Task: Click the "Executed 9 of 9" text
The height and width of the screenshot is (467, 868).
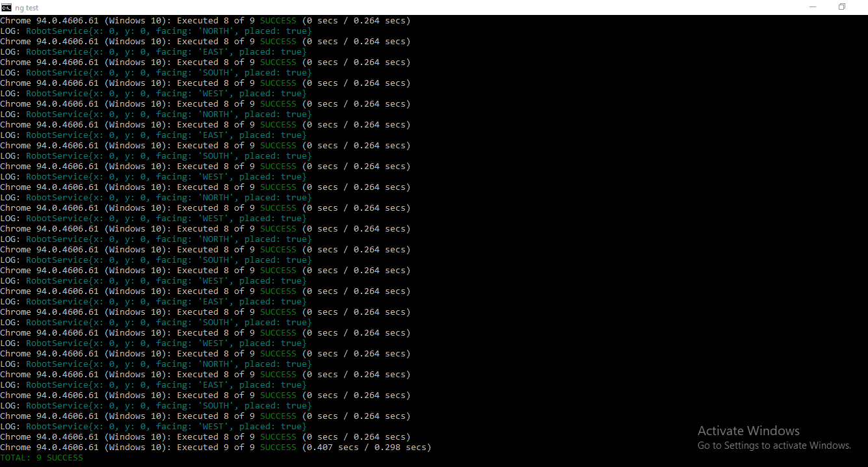Action: (216, 447)
